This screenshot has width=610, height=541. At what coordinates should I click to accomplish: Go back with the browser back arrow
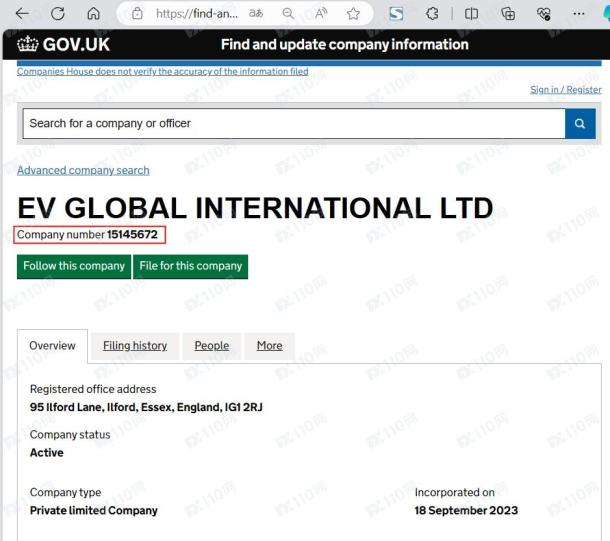click(22, 14)
